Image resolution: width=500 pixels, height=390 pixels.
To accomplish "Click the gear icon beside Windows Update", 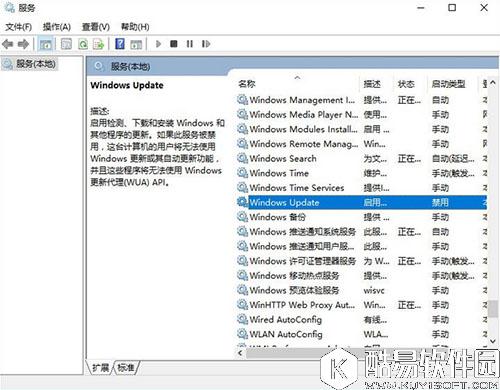I will (x=242, y=202).
